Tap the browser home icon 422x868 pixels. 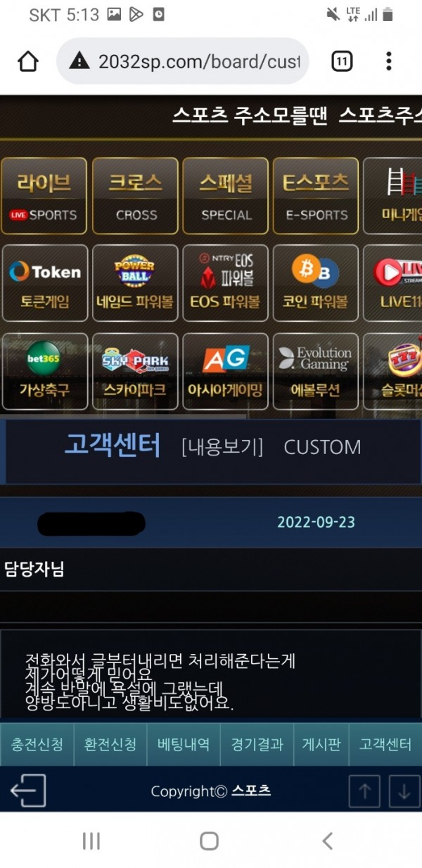point(28,62)
